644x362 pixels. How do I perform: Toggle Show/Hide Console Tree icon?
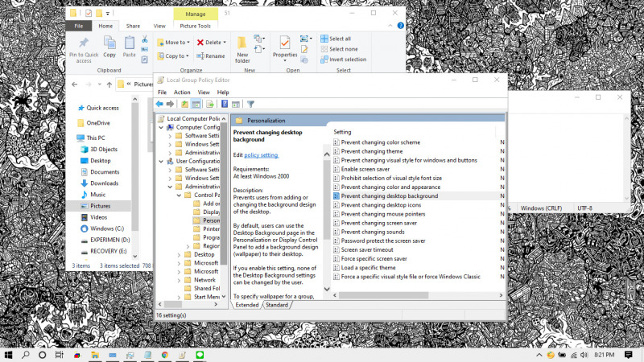[x=196, y=105]
